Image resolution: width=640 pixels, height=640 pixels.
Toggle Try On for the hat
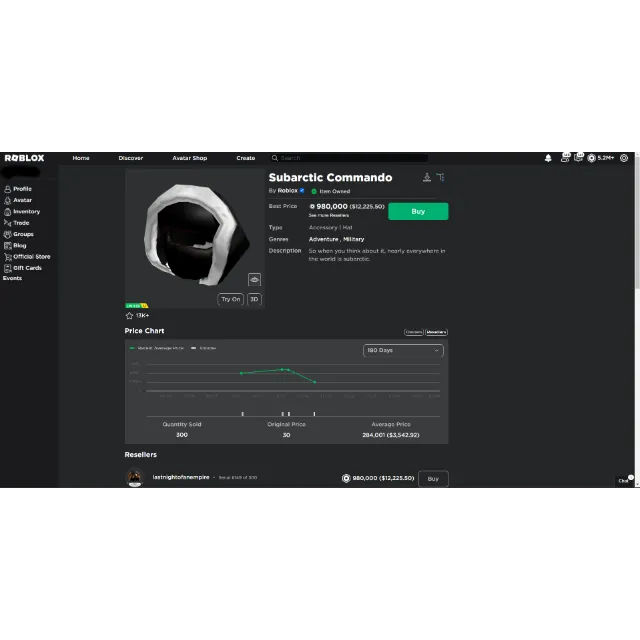click(x=231, y=299)
